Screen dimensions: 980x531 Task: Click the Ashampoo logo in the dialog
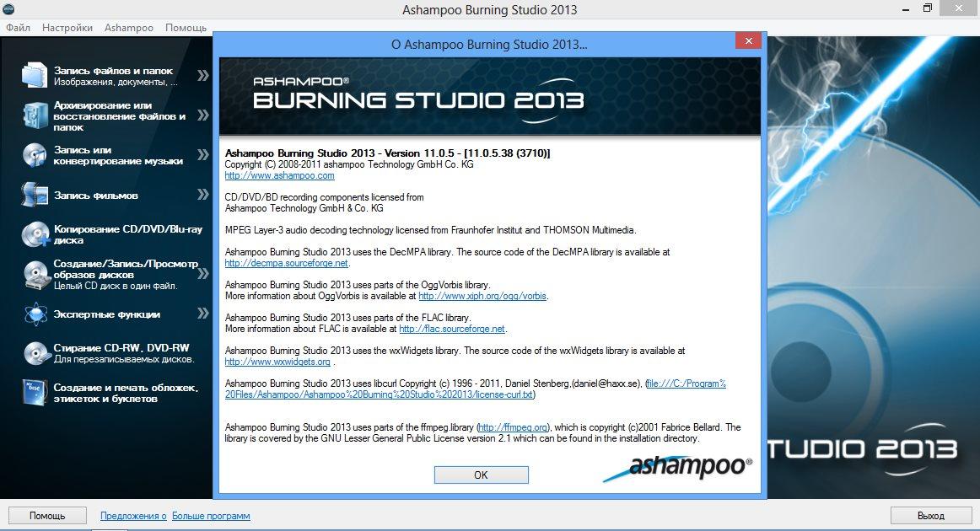pos(677,468)
